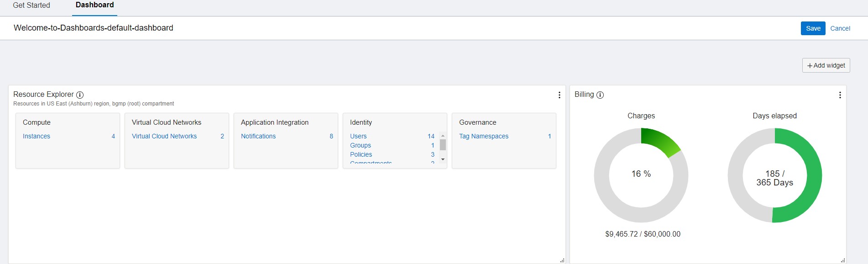The width and height of the screenshot is (868, 264).
Task: Open Tag Namespaces link
Action: pyautogui.click(x=483, y=136)
